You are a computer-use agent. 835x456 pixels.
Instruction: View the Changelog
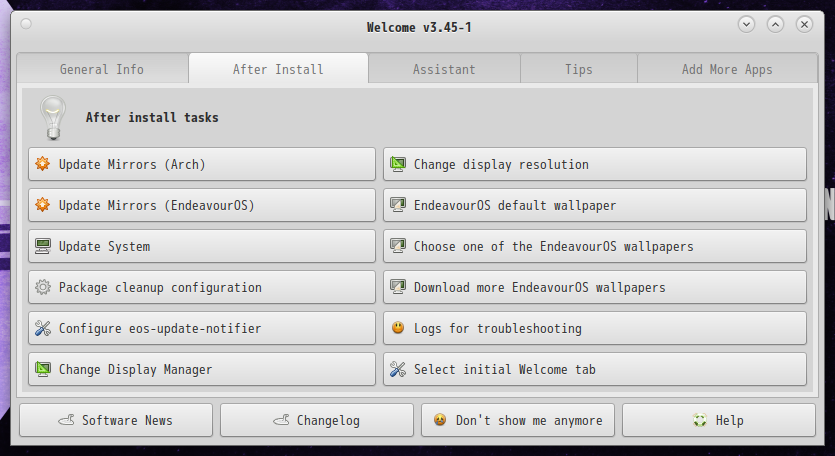pos(317,420)
